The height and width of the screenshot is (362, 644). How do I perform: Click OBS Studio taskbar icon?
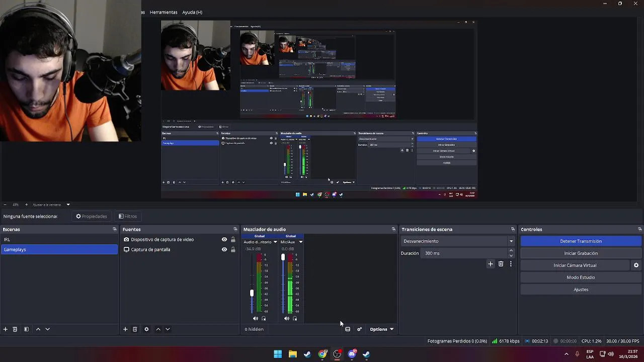[337, 354]
